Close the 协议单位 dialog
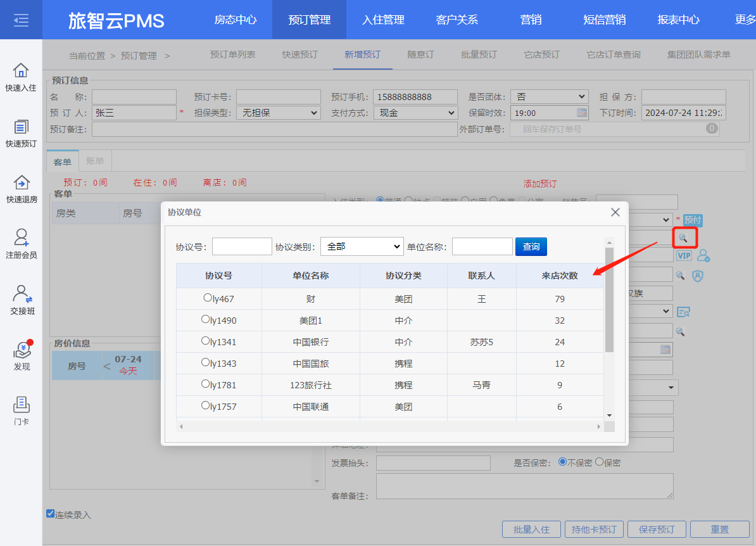 click(x=615, y=212)
